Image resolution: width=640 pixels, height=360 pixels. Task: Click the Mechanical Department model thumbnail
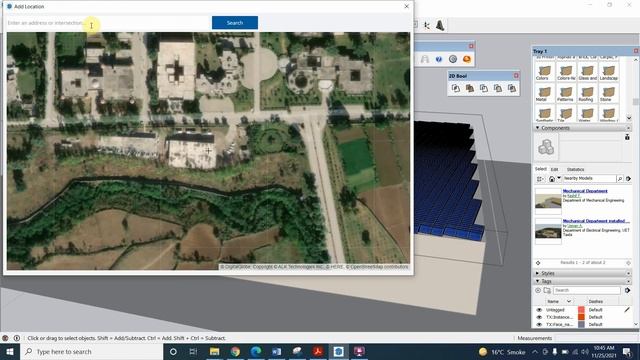pyautogui.click(x=548, y=201)
